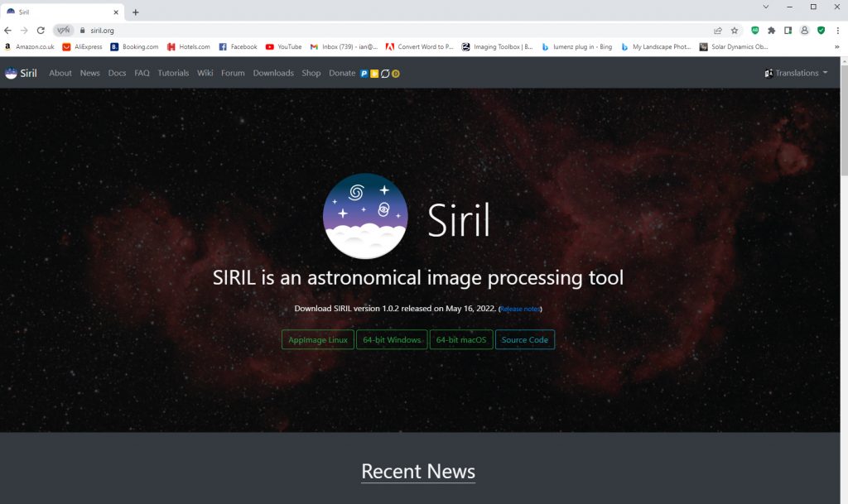Open the Gmail Inbox (739) bookmark

point(344,47)
